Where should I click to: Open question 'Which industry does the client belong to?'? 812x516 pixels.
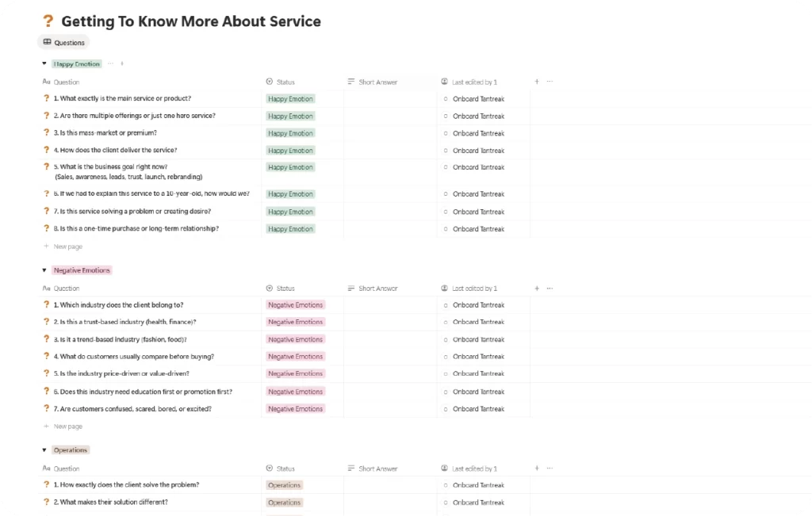[x=119, y=305]
